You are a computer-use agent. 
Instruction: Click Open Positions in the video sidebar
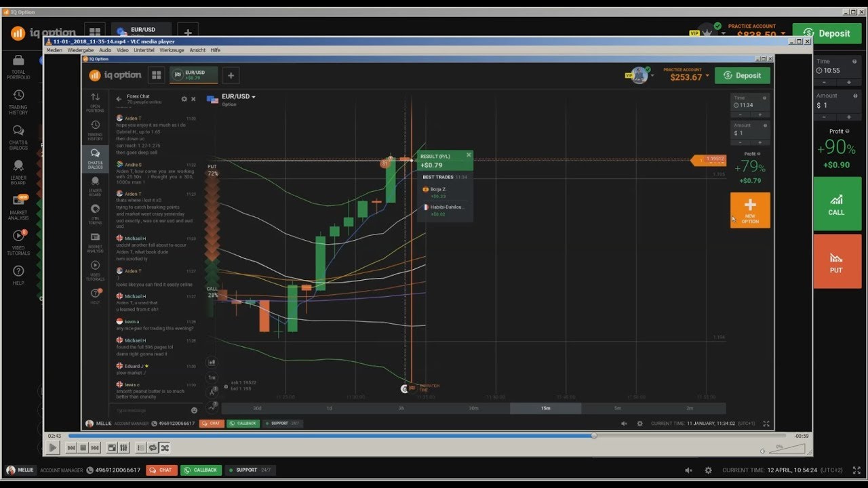pos(95,101)
